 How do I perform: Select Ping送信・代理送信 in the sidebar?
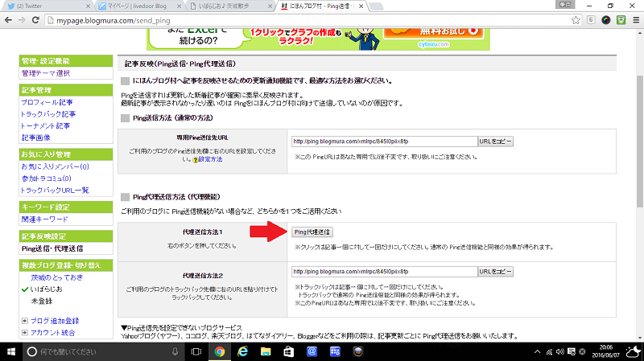pyautogui.click(x=52, y=248)
